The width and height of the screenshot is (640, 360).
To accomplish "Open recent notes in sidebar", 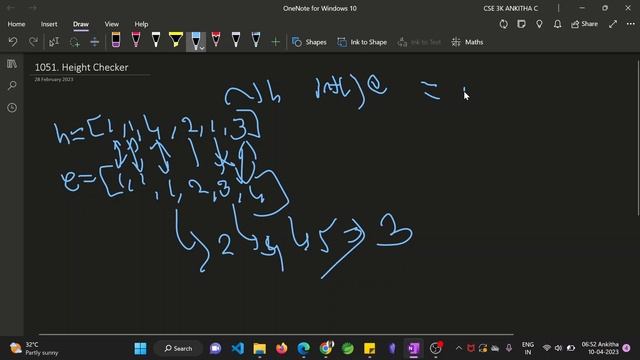I will (12, 108).
